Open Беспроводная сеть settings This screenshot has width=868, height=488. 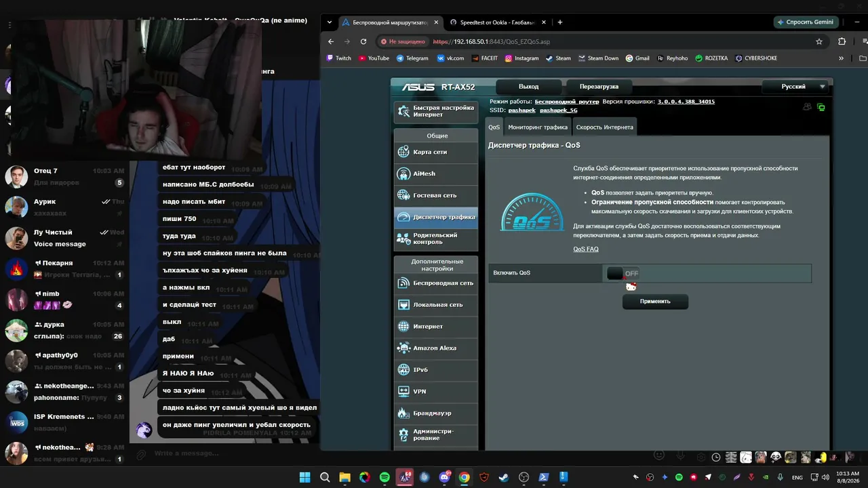click(x=435, y=283)
